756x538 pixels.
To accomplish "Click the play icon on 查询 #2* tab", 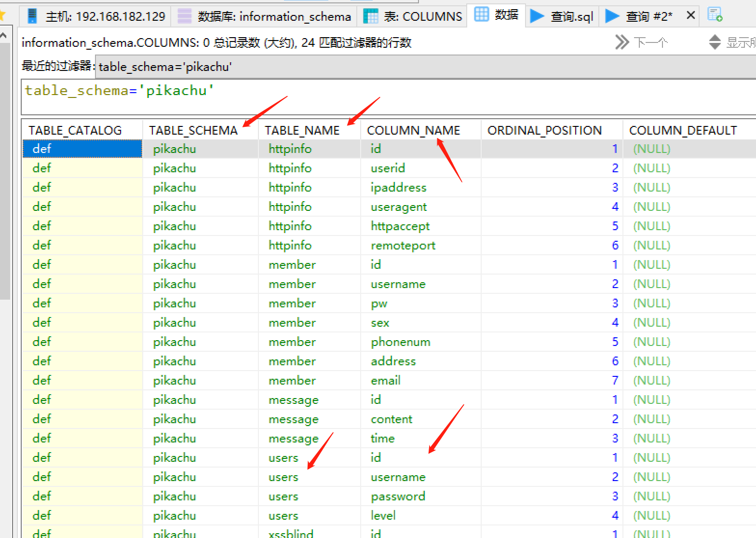I will (x=612, y=16).
